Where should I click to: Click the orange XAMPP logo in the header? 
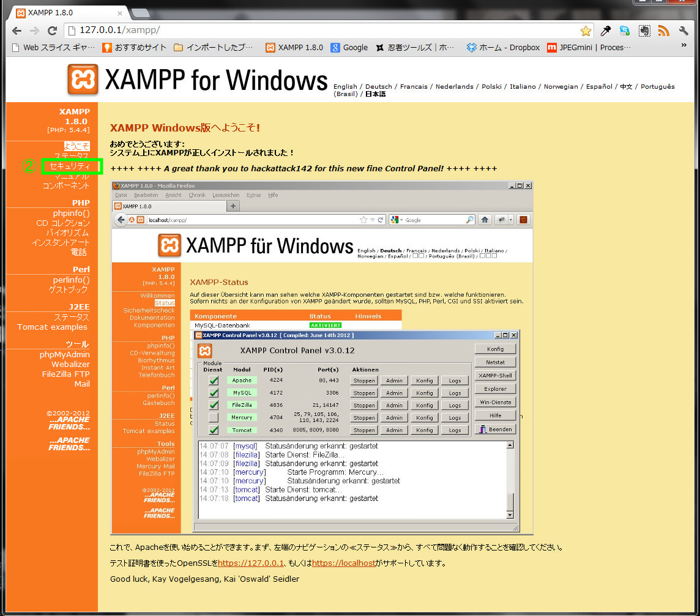(83, 80)
